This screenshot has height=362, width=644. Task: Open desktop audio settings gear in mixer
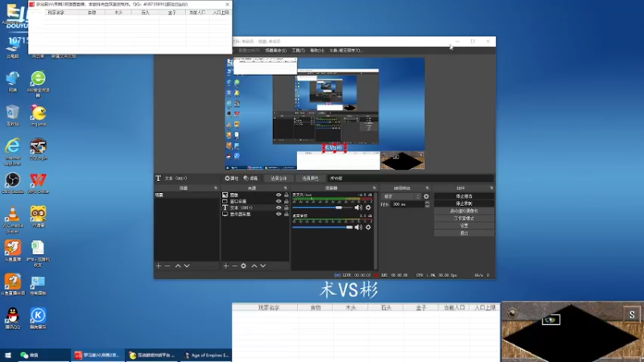coord(369,227)
